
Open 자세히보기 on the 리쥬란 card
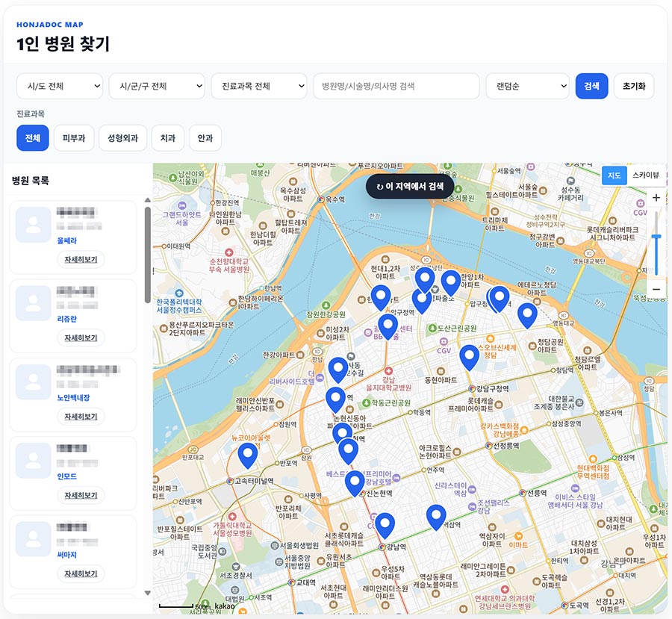click(81, 338)
